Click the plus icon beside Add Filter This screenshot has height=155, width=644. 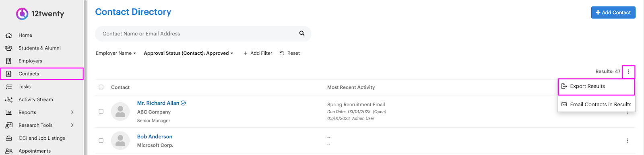click(246, 53)
